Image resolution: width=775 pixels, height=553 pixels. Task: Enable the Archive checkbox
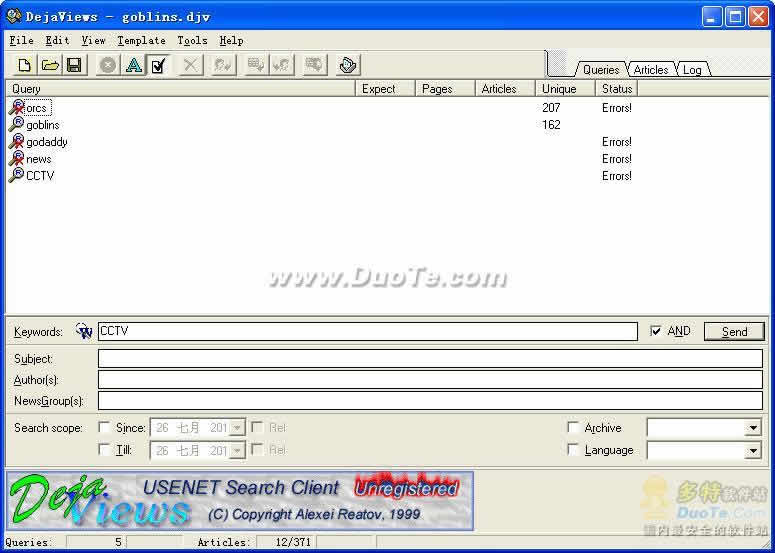[x=573, y=428]
